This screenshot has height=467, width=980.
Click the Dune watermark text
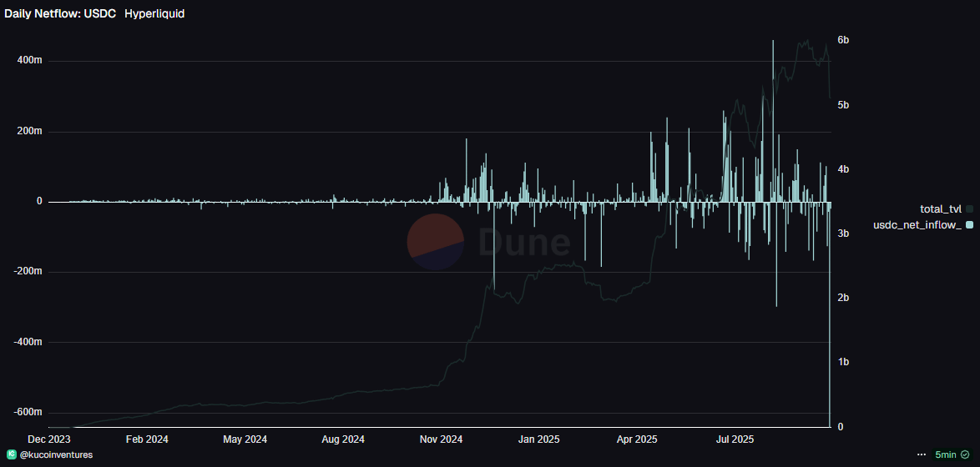coord(524,243)
